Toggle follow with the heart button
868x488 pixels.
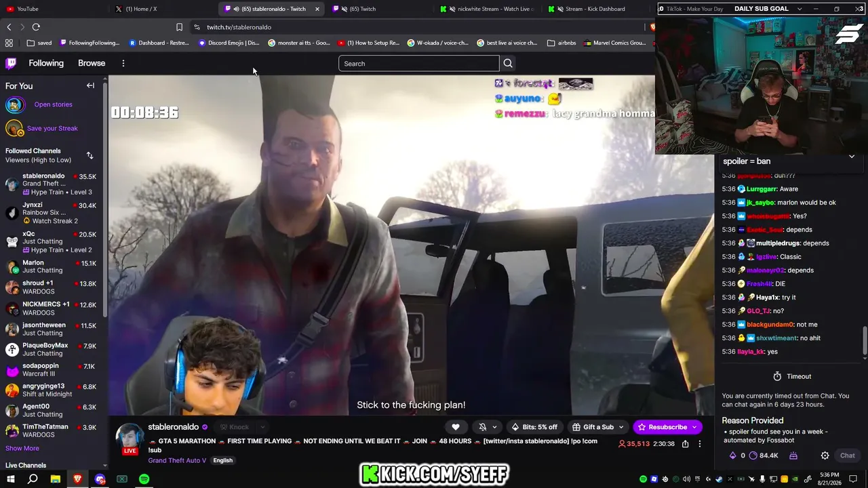coord(456,427)
